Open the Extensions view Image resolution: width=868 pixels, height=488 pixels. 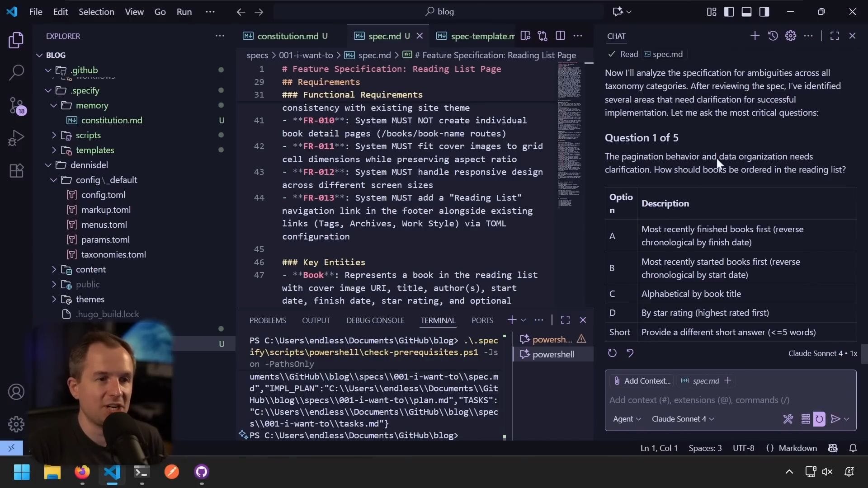(16, 171)
